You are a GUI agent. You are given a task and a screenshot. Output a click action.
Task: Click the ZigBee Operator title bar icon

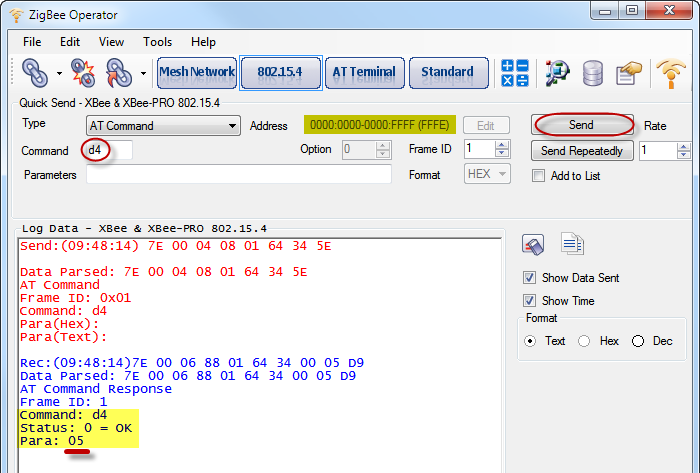(x=17, y=15)
